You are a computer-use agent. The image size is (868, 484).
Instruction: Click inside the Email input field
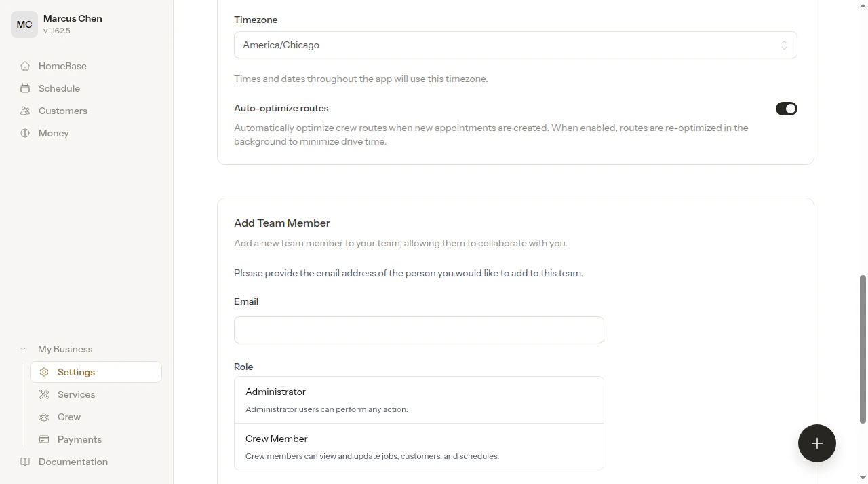pos(418,330)
